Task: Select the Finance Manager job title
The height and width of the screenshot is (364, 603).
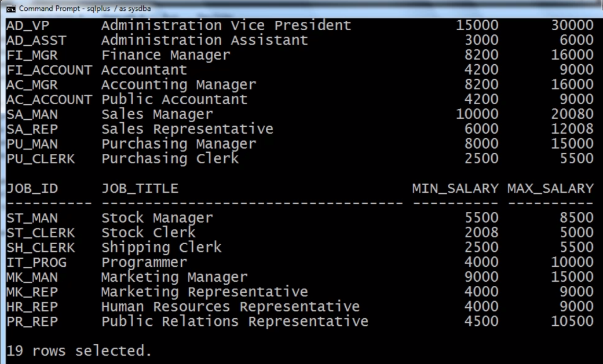Action: [x=166, y=55]
